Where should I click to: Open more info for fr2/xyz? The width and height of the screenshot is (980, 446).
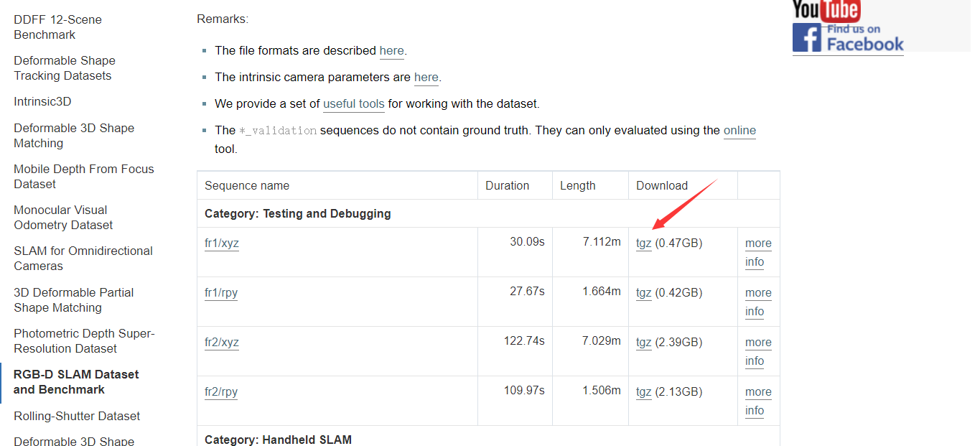[x=758, y=352]
